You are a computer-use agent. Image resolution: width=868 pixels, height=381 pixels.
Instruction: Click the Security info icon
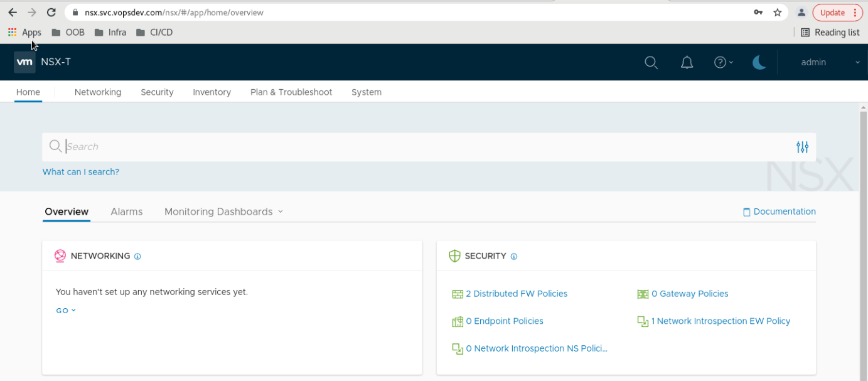click(513, 257)
